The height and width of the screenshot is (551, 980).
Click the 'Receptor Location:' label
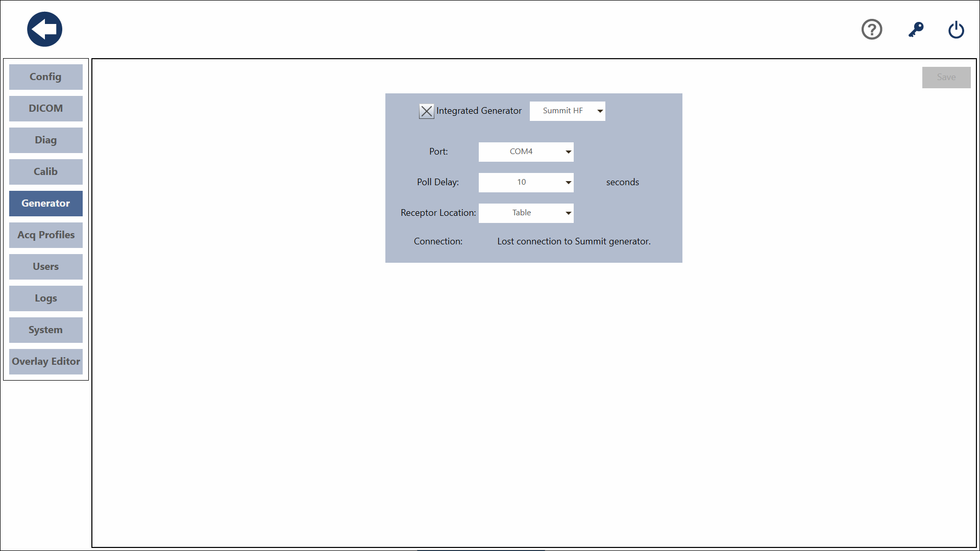coord(438,213)
